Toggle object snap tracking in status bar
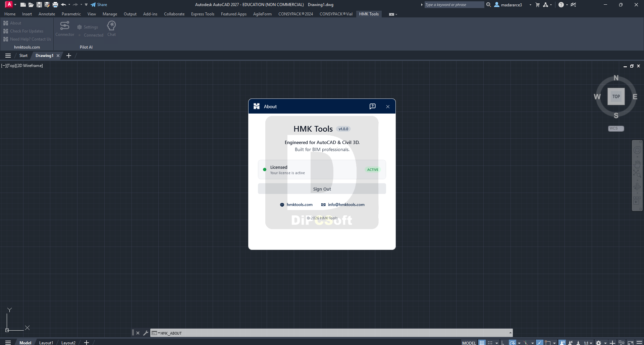This screenshot has height=345, width=644. 539,343
